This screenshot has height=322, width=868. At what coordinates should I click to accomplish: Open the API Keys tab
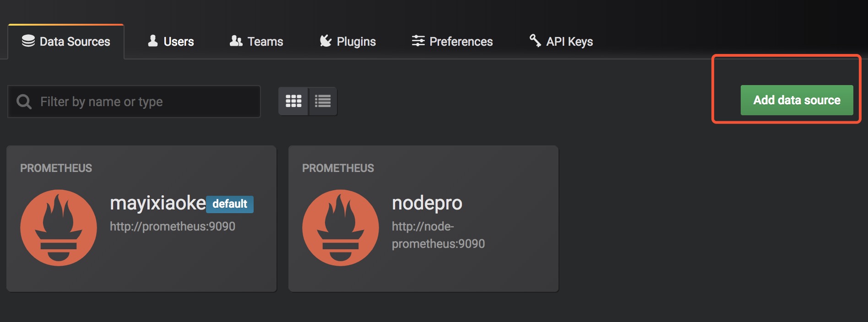(561, 41)
